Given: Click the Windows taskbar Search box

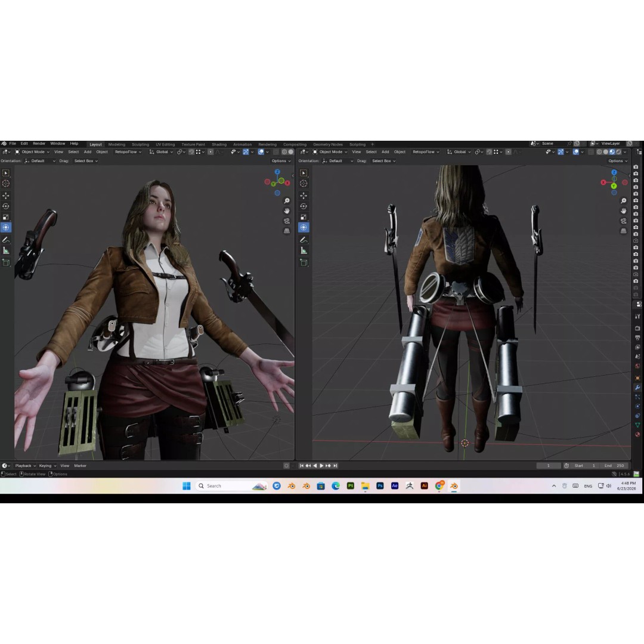Looking at the screenshot, I should [232, 486].
